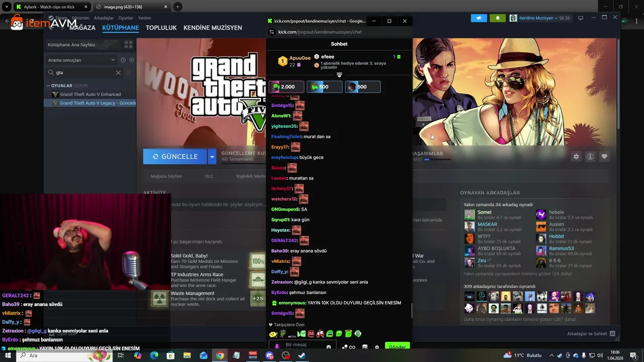Expand the Kick chat leaderboard chevron
Image resolution: width=644 pixels, height=362 pixels.
(x=339, y=75)
